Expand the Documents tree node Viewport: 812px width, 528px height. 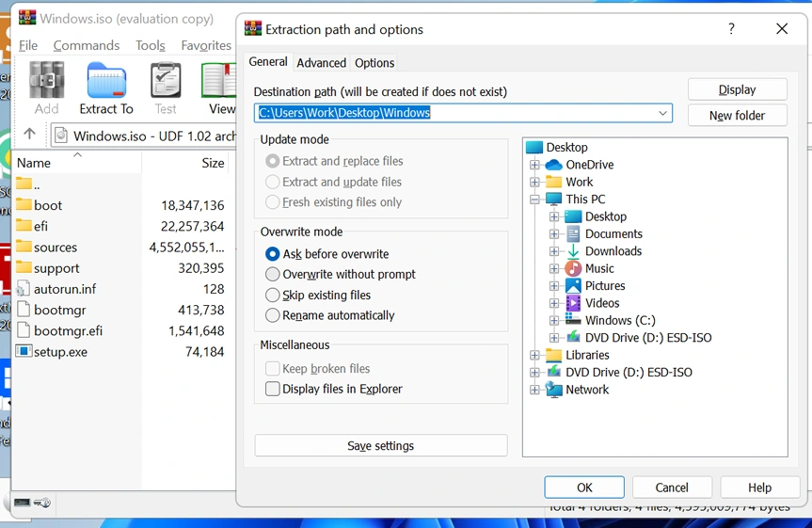(x=554, y=234)
